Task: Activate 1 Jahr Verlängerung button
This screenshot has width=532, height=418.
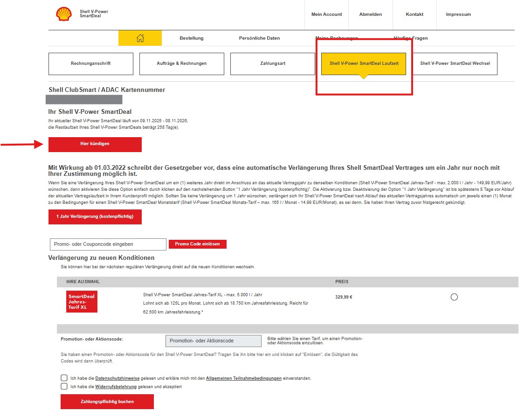Action: point(95,217)
